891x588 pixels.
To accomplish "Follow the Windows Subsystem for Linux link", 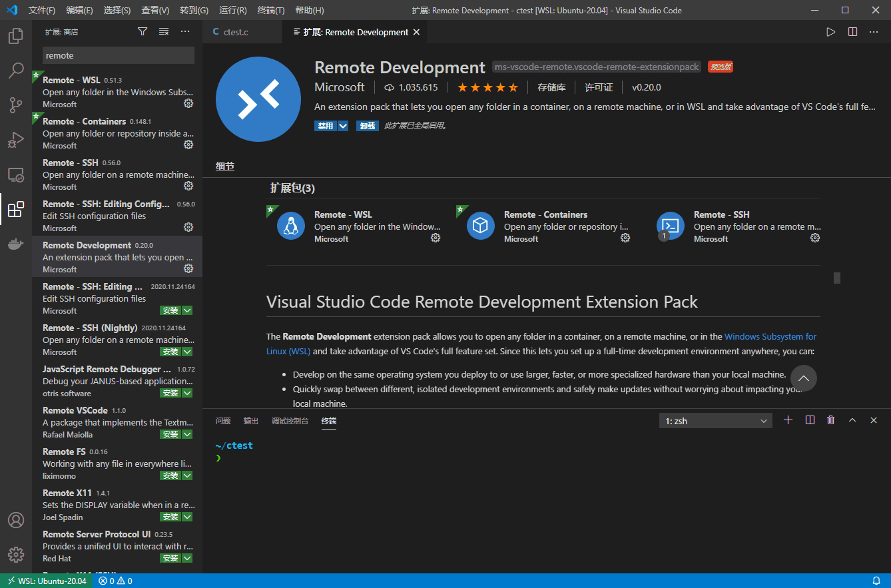I will point(770,336).
